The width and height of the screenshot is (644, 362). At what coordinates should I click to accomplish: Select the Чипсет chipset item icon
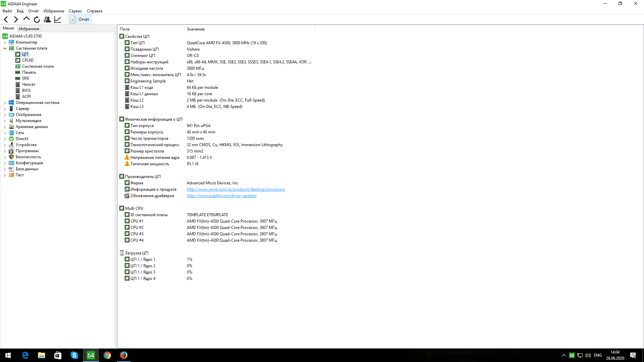pos(18,84)
